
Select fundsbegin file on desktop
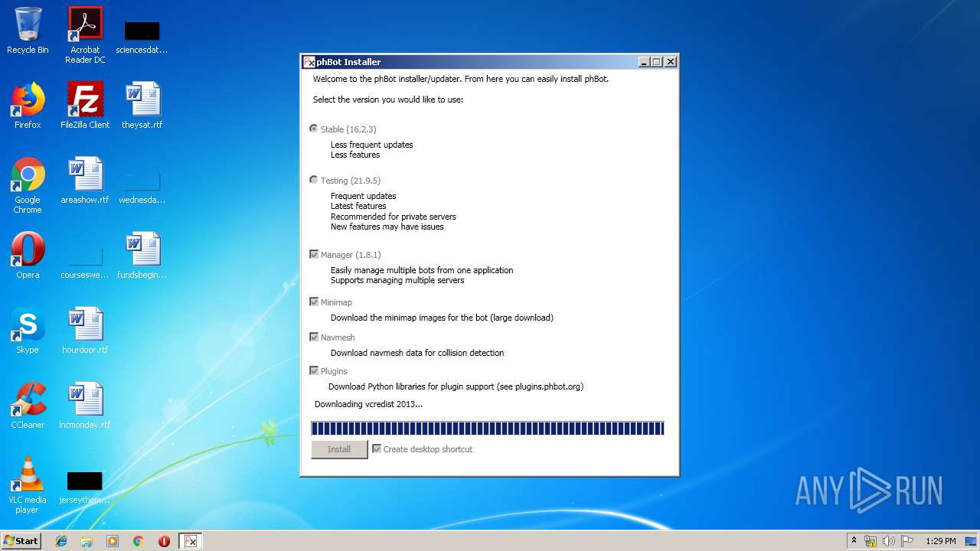142,256
